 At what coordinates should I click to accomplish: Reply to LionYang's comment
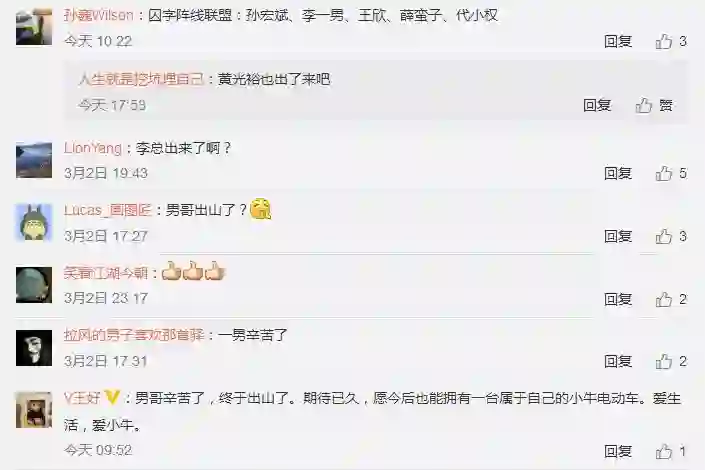coord(618,173)
